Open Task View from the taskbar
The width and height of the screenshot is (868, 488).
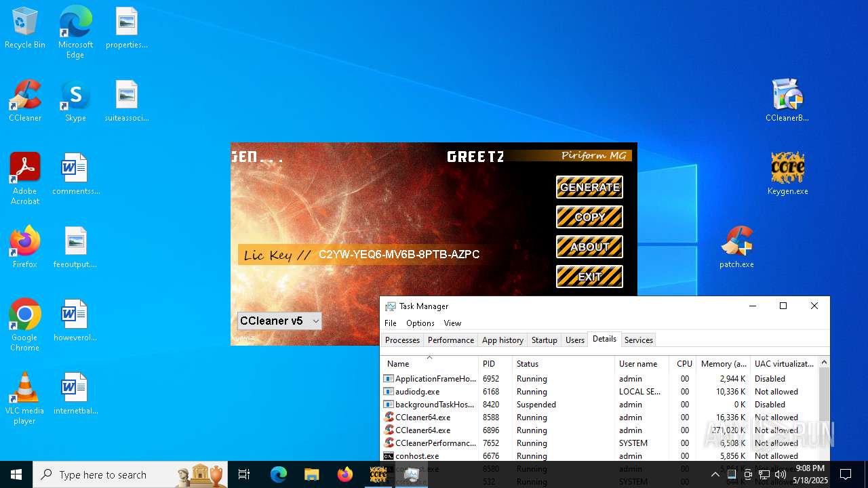tap(244, 474)
